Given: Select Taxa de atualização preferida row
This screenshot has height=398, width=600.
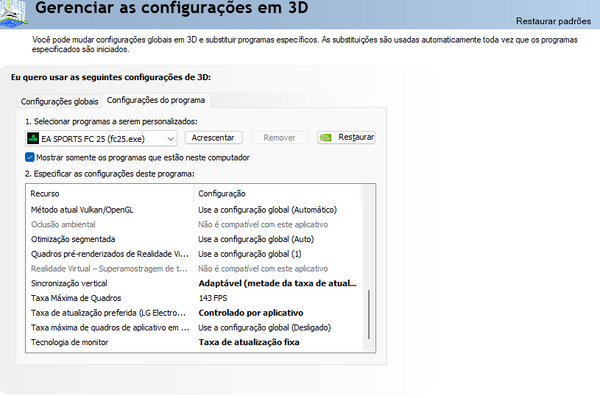Looking at the screenshot, I should 194,313.
